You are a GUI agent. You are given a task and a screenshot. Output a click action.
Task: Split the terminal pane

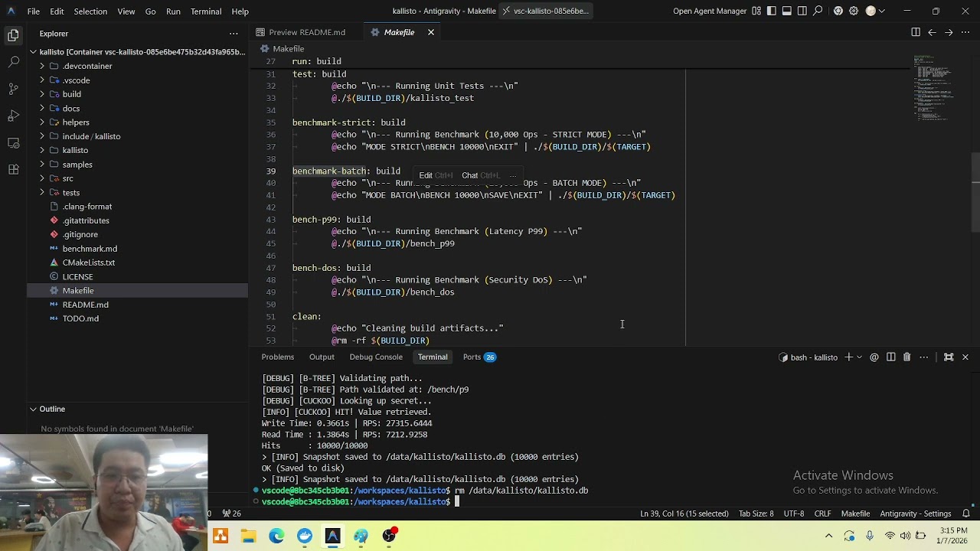(x=891, y=357)
